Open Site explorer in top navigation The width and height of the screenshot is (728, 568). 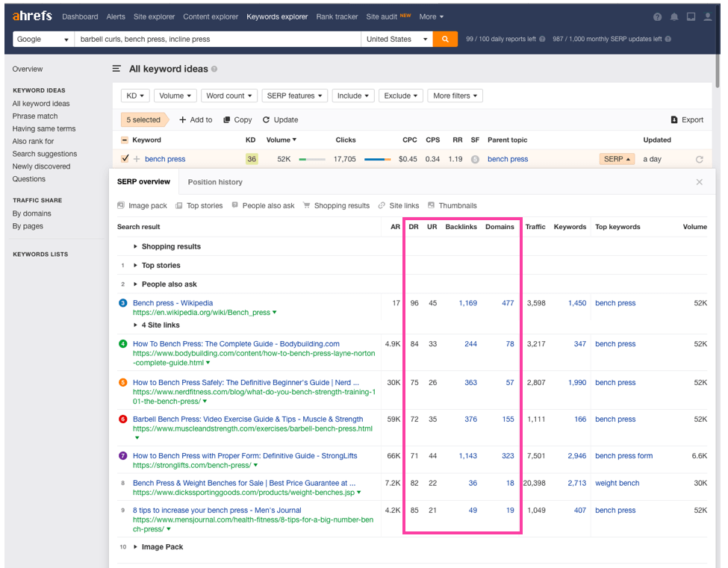(x=154, y=16)
